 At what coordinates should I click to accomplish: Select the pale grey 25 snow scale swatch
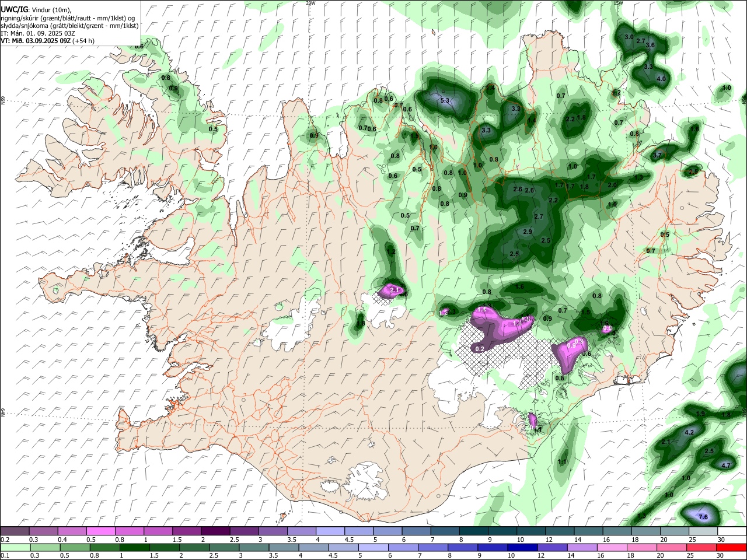(703, 531)
